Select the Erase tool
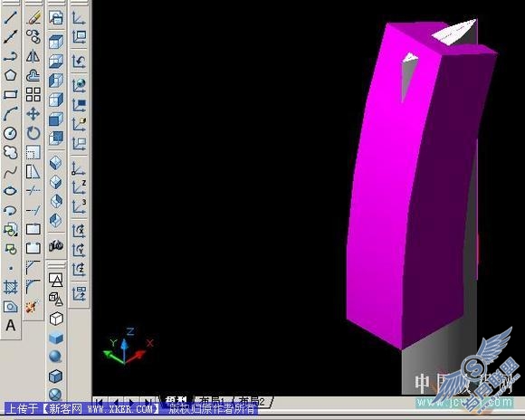Screen dimensions: 525x420 33,17
